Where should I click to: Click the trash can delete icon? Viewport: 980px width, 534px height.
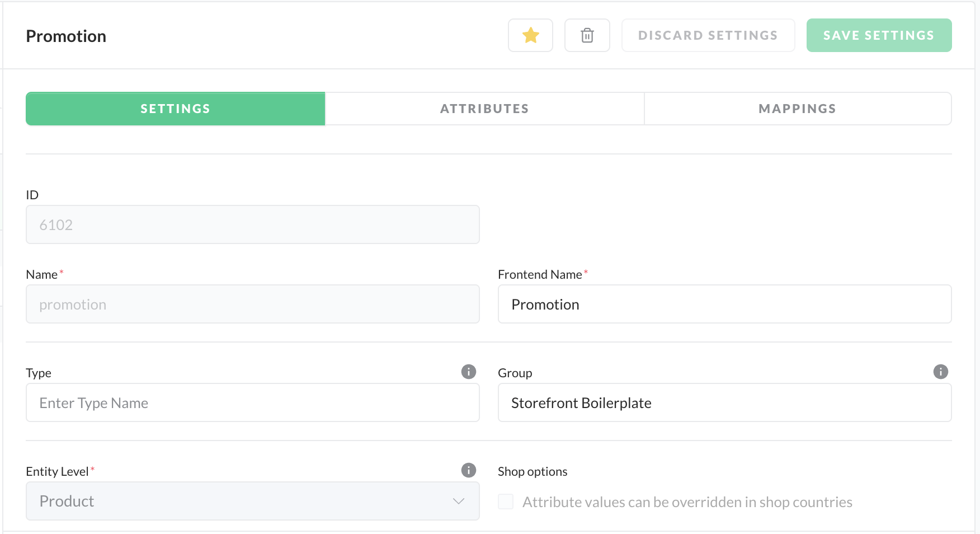(x=587, y=35)
